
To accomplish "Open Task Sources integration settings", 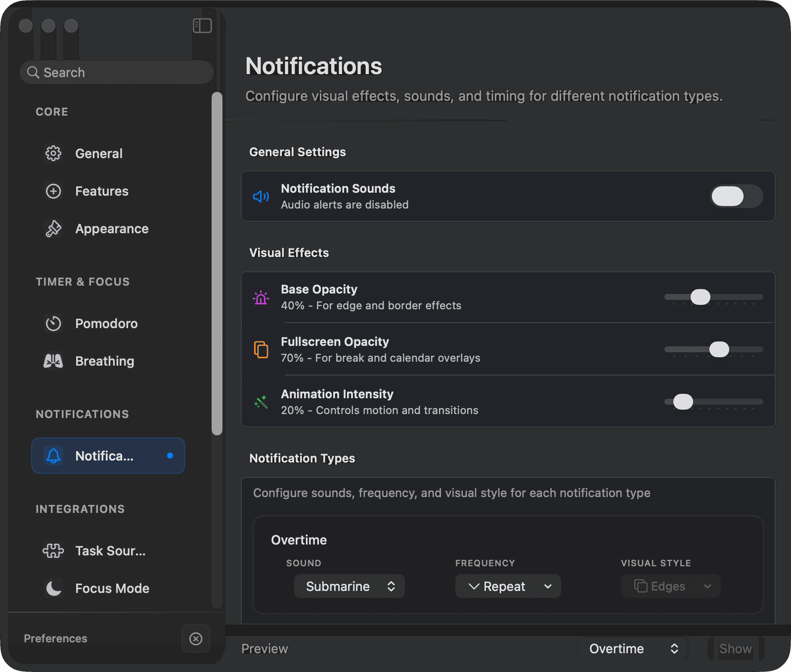I will pyautogui.click(x=108, y=550).
